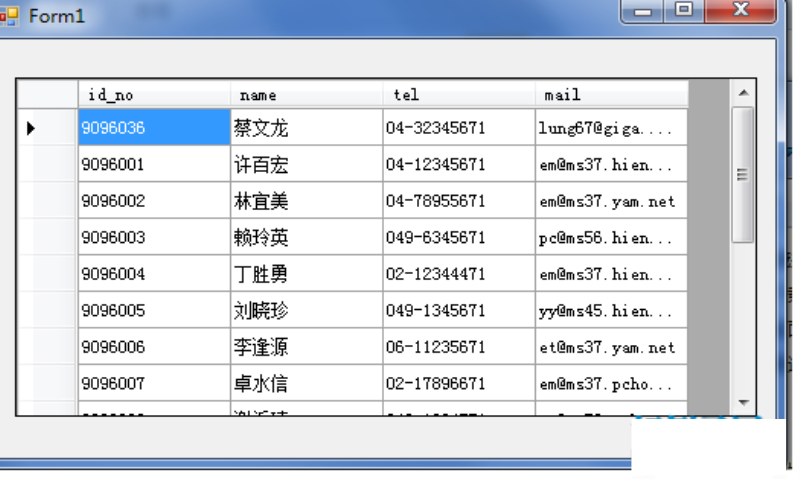Click the phone cell 02-17896671

[458, 384]
